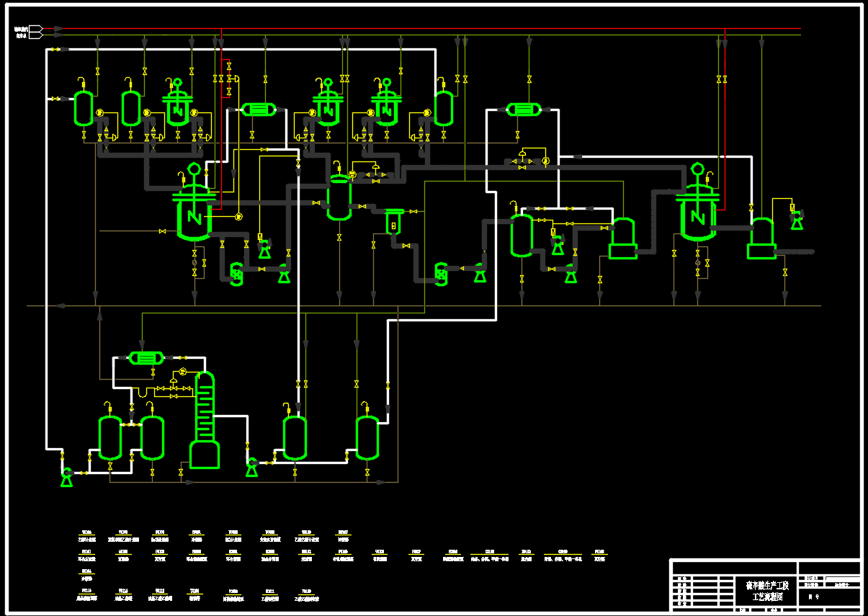Image resolution: width=868 pixels, height=616 pixels.
Task: Click the lower-left heat exchanger above storage tanks
Action: point(146,358)
